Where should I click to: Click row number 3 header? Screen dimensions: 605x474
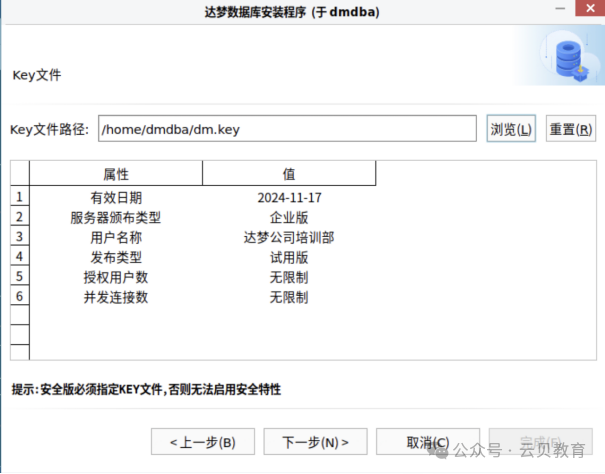20,236
